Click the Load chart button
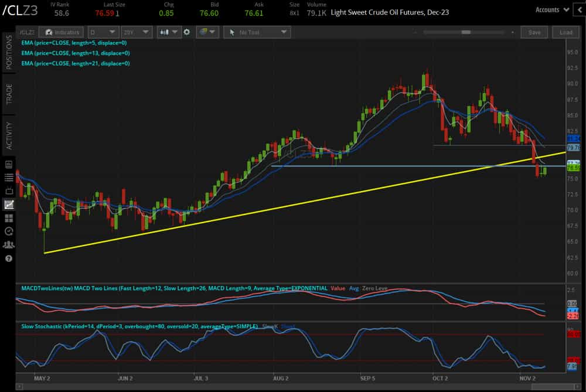Viewport: 586px width, 392px height. pos(565,32)
